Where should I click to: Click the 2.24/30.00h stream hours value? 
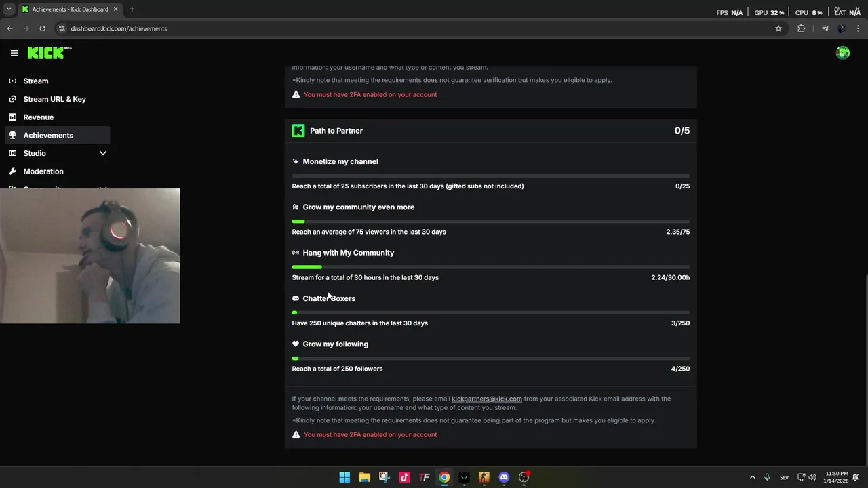(x=671, y=277)
